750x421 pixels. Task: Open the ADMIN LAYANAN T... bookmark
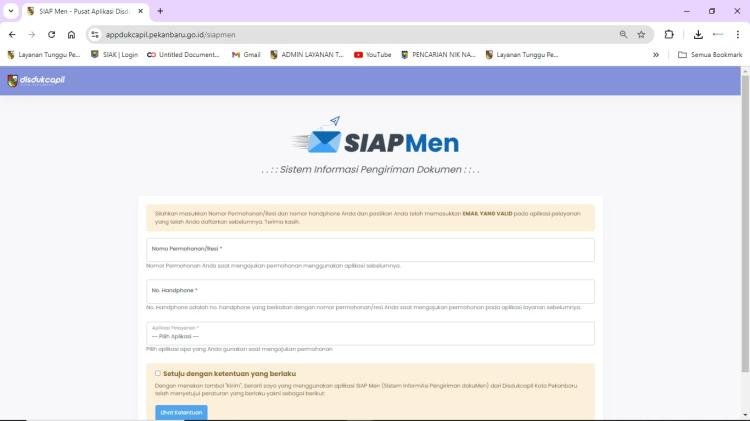(x=307, y=55)
